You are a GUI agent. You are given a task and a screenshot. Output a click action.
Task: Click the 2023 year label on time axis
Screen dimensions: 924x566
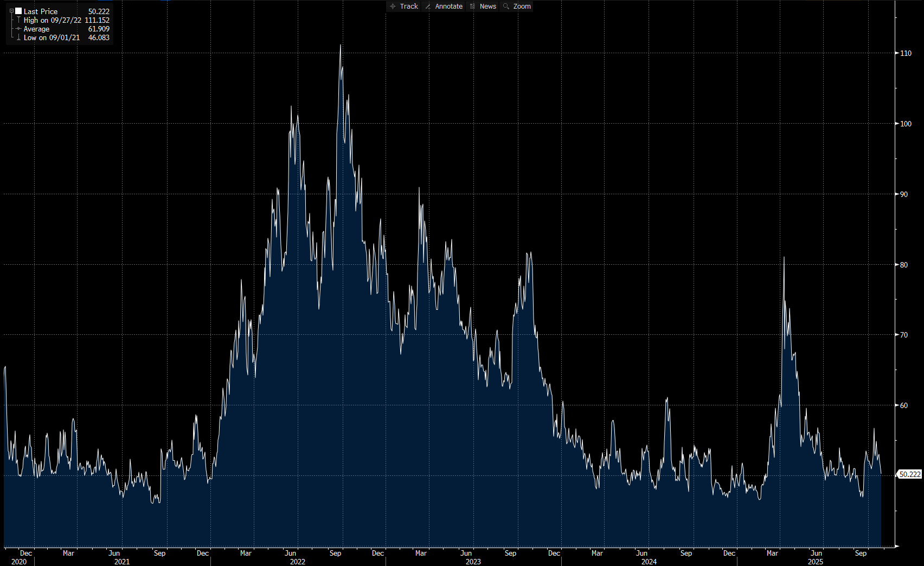[x=473, y=562]
